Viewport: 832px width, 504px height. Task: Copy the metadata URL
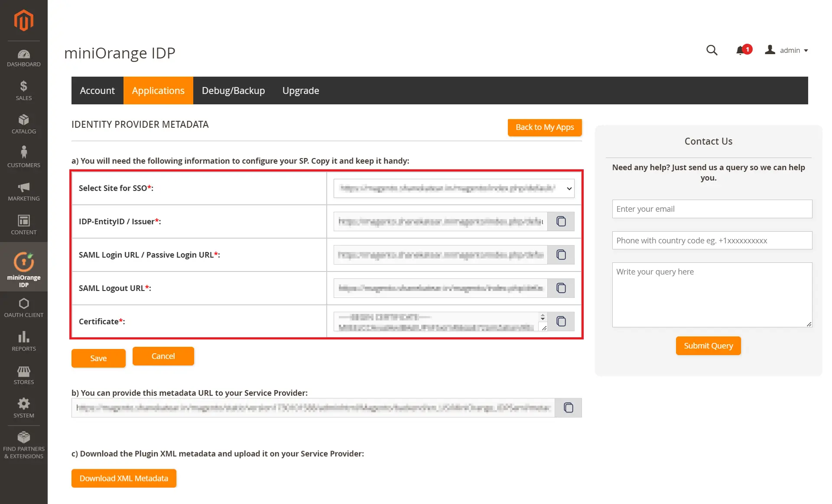(x=569, y=407)
